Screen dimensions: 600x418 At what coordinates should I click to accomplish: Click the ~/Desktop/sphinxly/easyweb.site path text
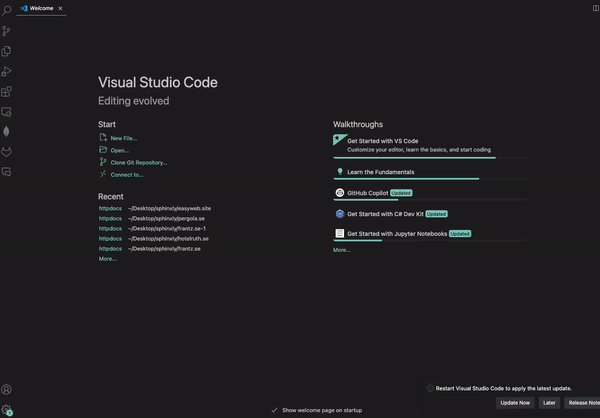[x=170, y=209]
